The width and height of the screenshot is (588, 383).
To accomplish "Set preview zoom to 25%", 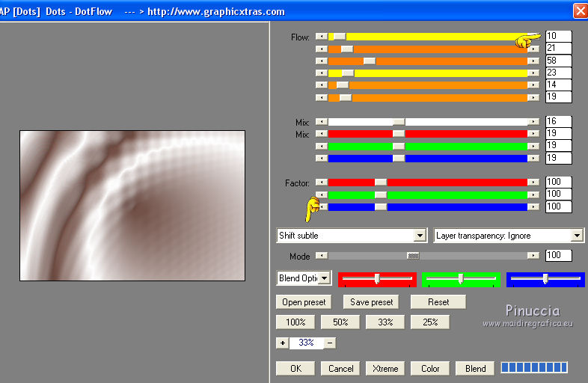I will coord(430,322).
